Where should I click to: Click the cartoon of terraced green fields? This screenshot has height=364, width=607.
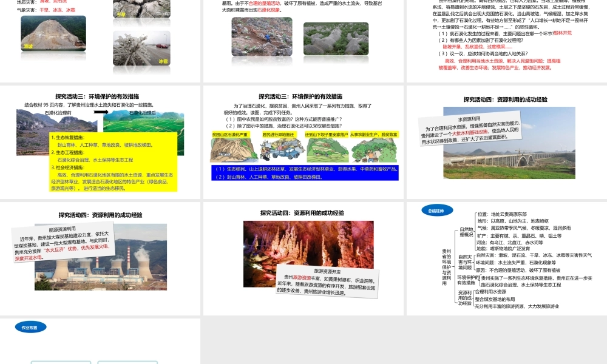(328, 150)
